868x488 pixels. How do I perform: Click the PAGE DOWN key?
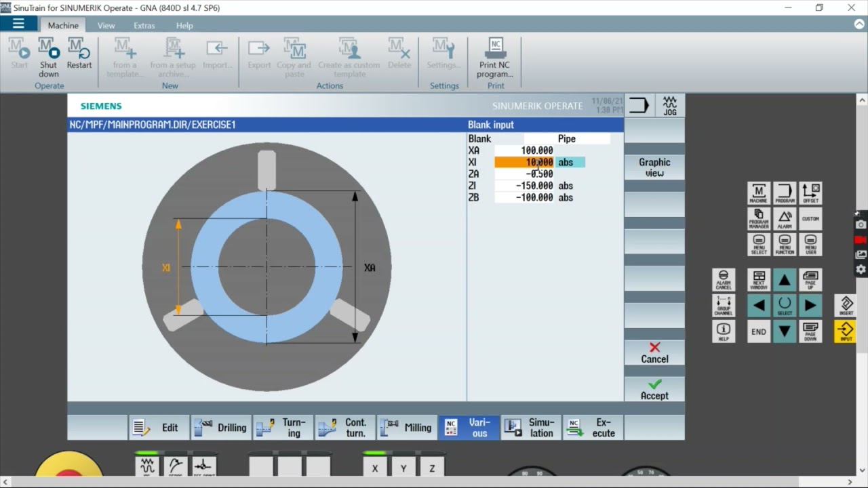810,331
